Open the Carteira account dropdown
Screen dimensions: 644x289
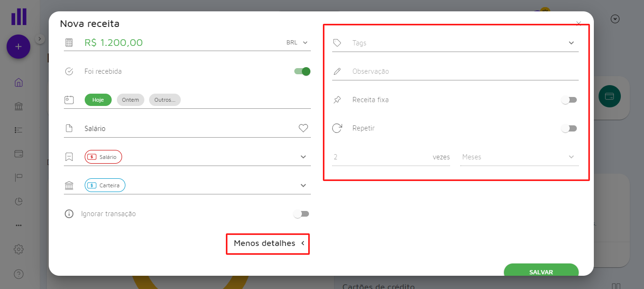pyautogui.click(x=303, y=185)
